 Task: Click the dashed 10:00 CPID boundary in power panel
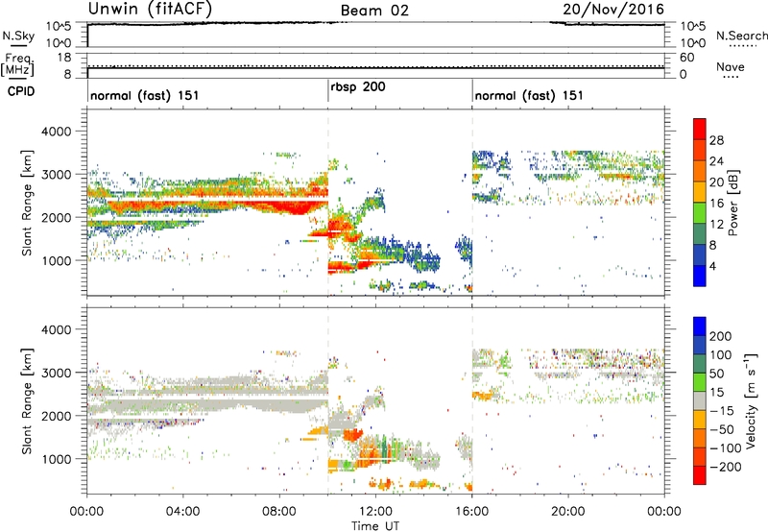(328, 202)
